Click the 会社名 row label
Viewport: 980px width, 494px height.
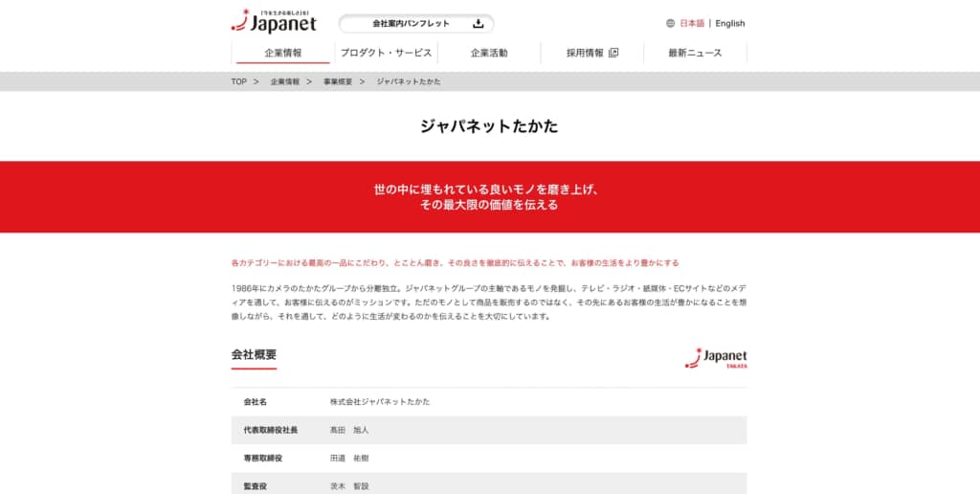coord(255,402)
